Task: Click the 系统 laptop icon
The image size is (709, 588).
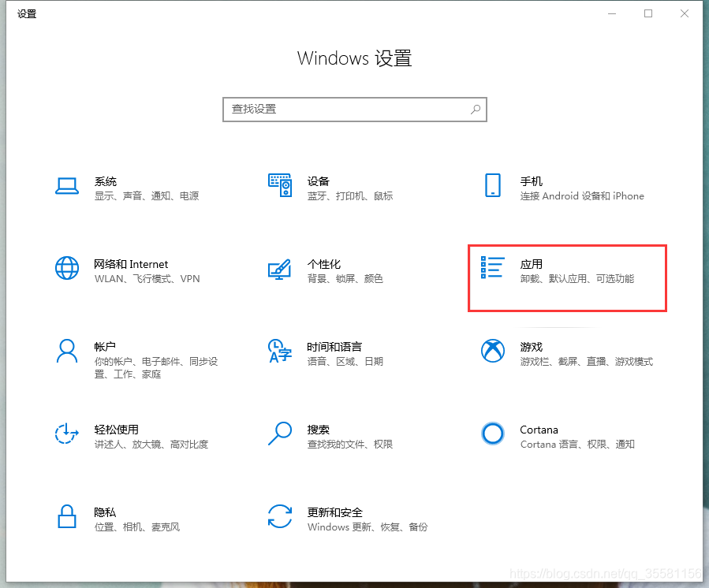Action: 67,186
